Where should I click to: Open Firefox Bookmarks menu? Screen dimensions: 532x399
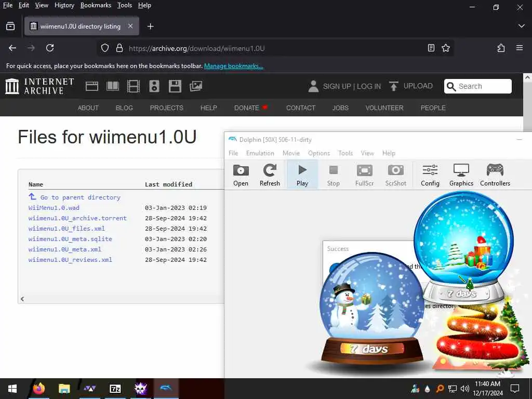tap(96, 5)
